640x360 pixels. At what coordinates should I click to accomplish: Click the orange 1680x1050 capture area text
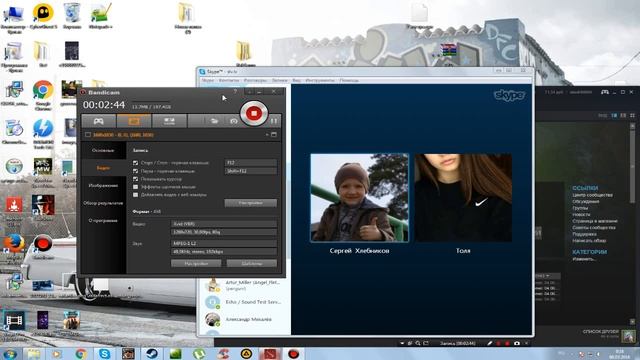click(x=123, y=135)
